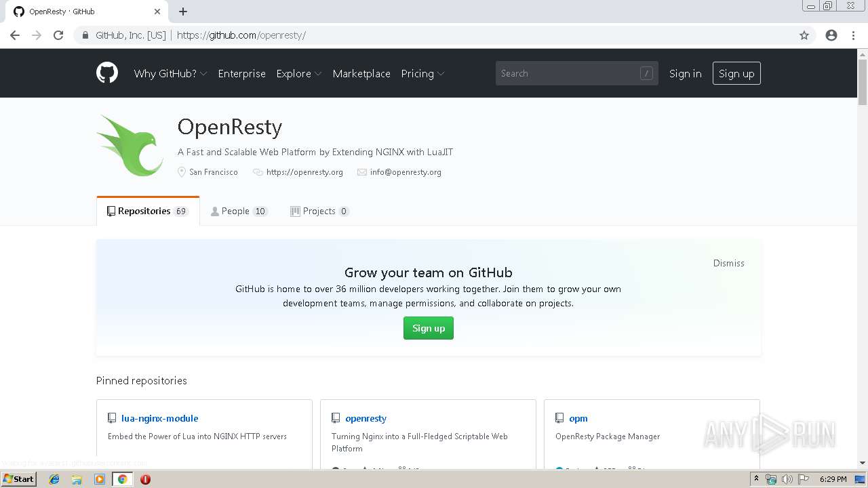Open the Chrome three-dot menu

tap(853, 35)
